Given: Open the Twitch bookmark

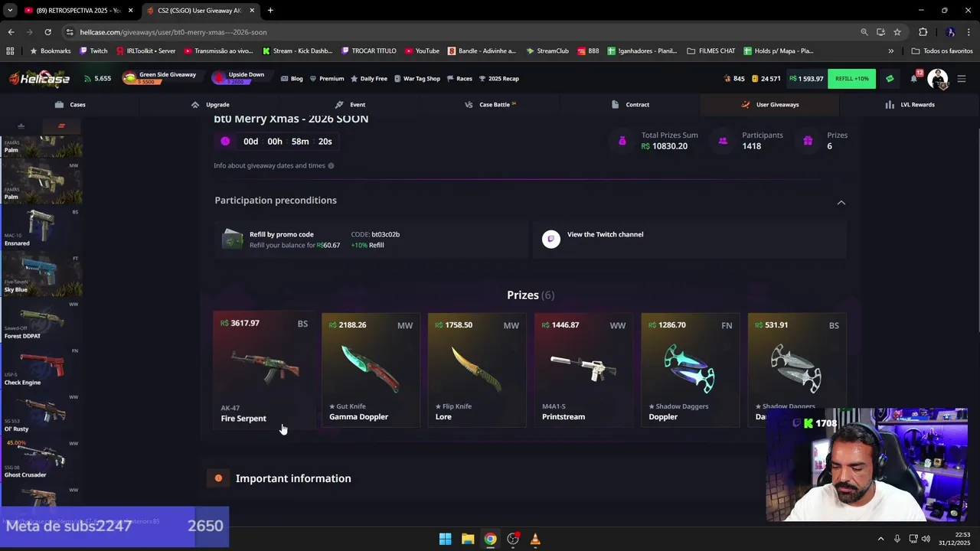Looking at the screenshot, I should coord(93,51).
